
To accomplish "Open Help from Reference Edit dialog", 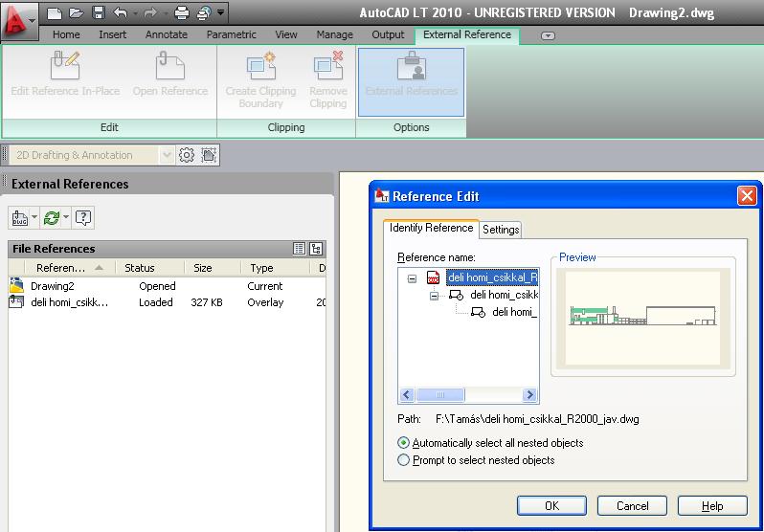I will (x=712, y=506).
